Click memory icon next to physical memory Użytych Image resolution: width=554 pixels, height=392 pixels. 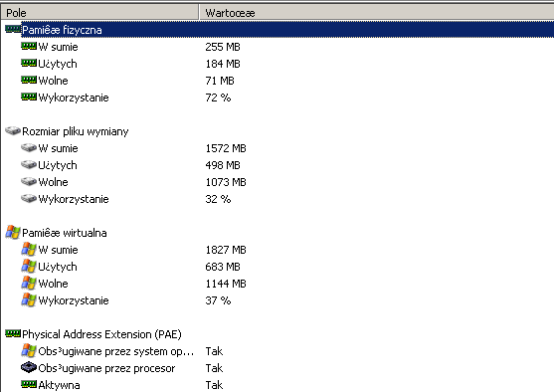[29, 63]
